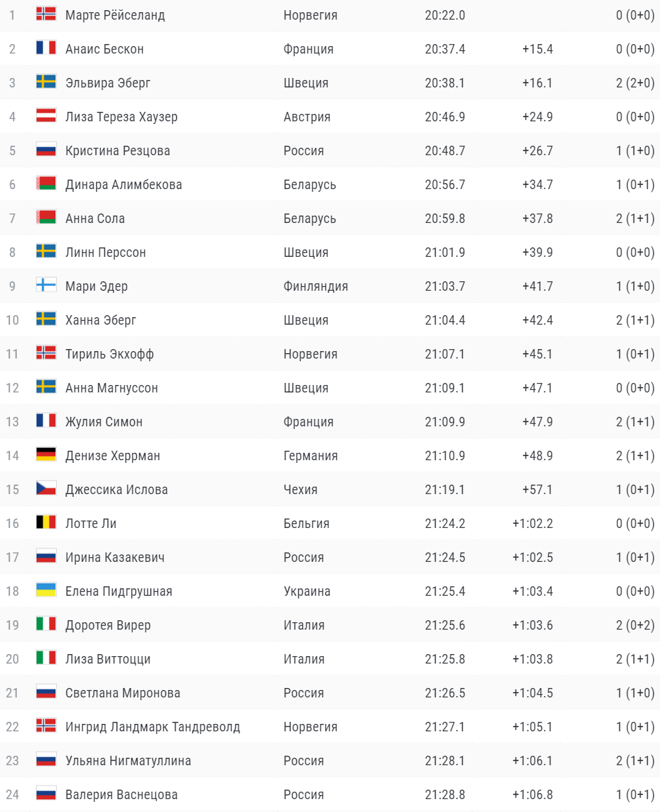Select athlete name Тириль Экхофф
This screenshot has width=660, height=812.
[108, 354]
